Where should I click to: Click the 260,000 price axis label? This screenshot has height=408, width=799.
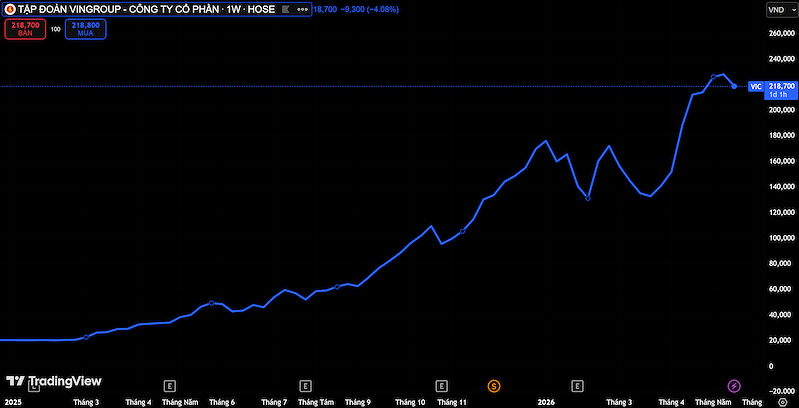click(781, 34)
